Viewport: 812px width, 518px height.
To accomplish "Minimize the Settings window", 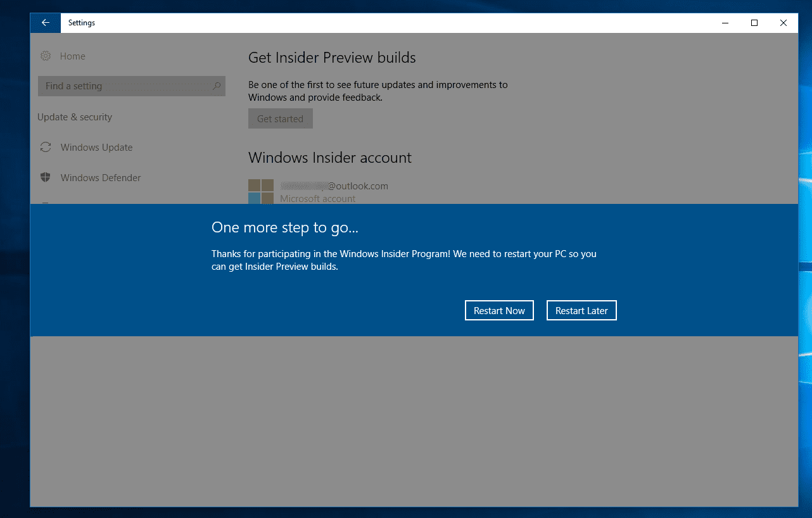I will click(725, 23).
